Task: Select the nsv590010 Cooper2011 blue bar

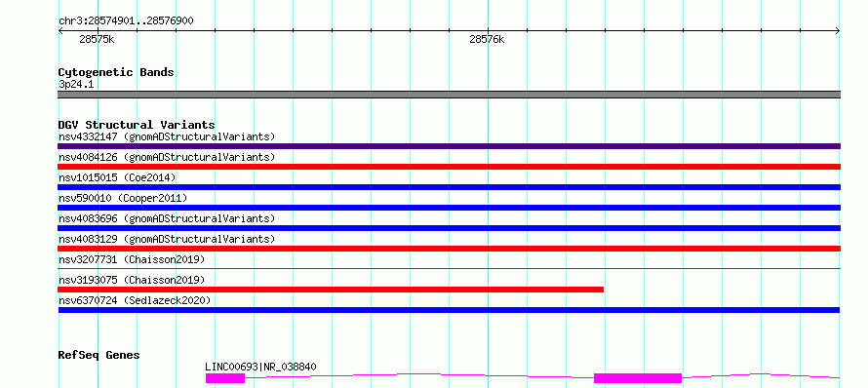Action: (449, 208)
